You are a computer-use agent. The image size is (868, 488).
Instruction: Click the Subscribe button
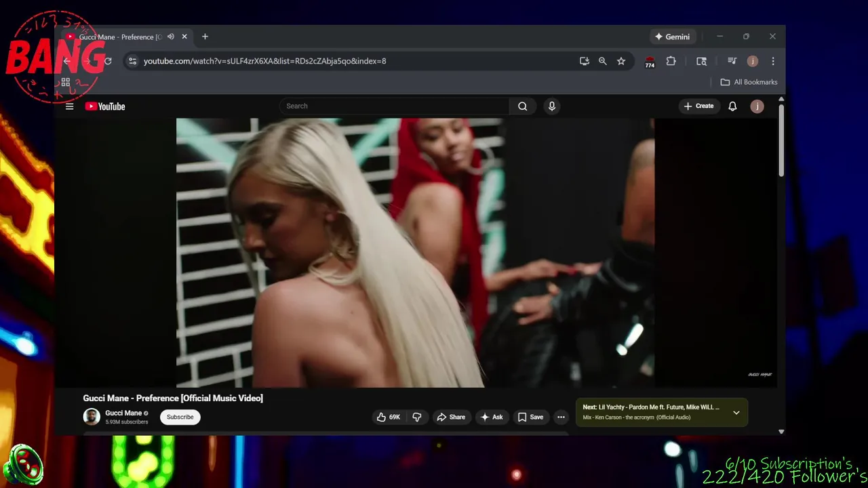pyautogui.click(x=180, y=417)
